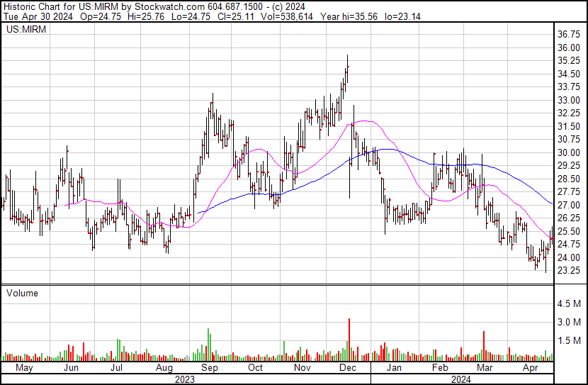Select the 2023 year label

point(185,379)
